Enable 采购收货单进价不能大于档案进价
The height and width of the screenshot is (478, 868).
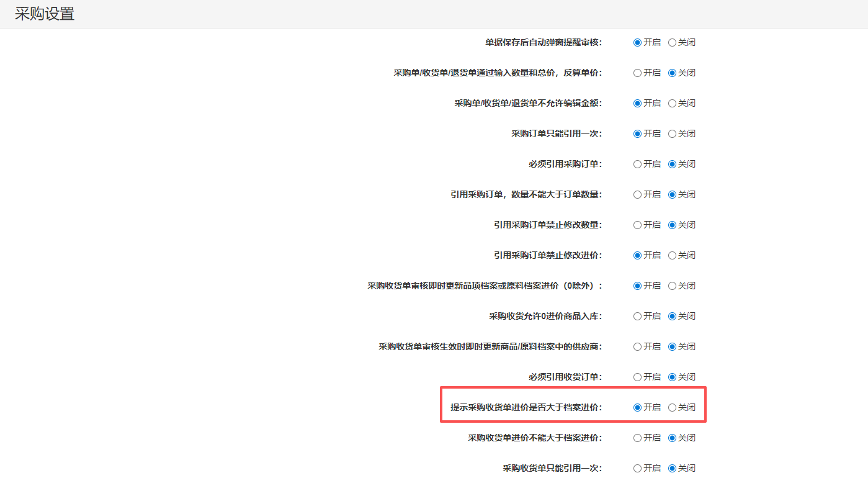[637, 438]
